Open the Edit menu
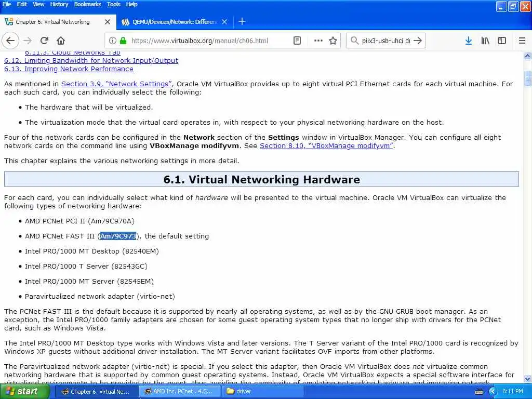Image resolution: width=532 pixels, height=399 pixels. pos(22,4)
